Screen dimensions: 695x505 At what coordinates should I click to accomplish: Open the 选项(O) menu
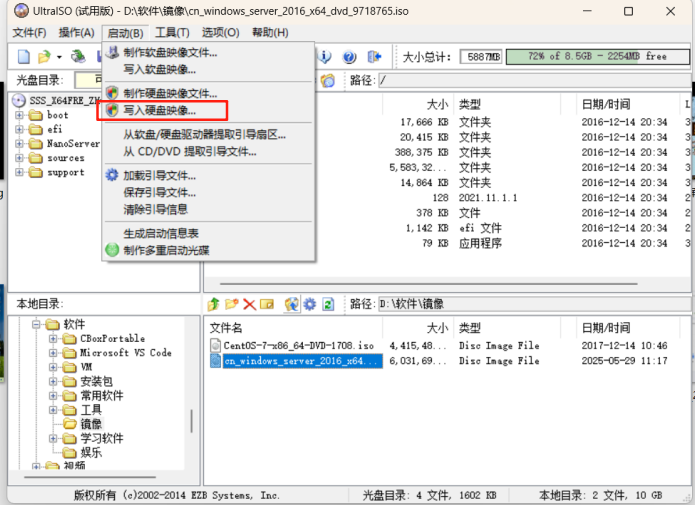(220, 32)
